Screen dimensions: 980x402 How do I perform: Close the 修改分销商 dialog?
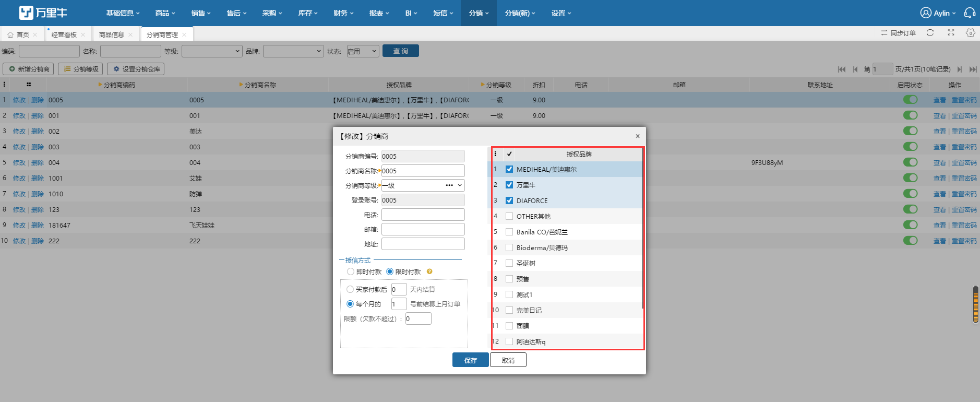[637, 136]
